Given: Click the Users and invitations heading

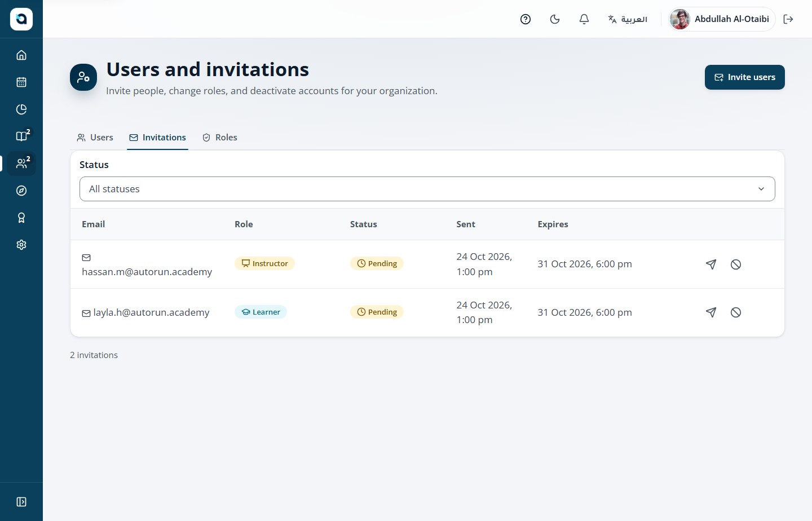Looking at the screenshot, I should coord(208,69).
